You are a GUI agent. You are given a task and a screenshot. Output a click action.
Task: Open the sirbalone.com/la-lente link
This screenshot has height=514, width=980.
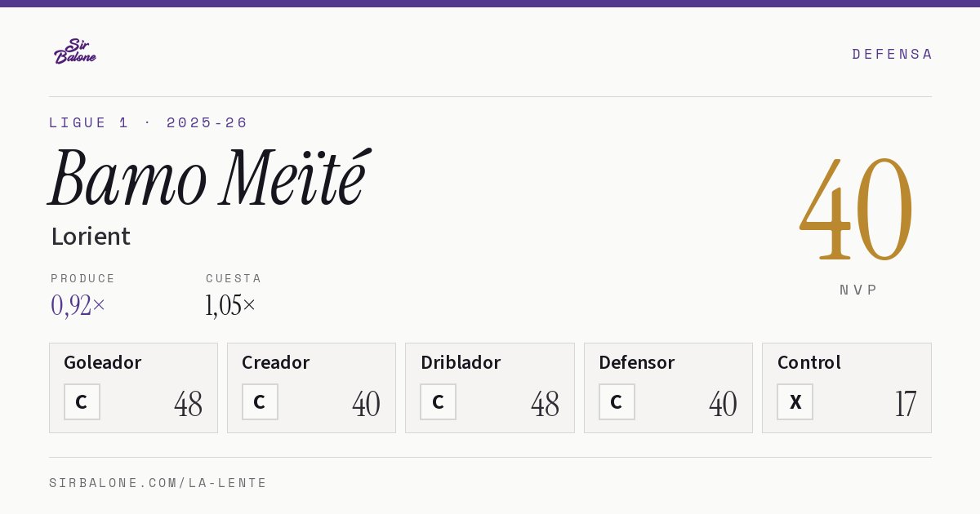158,483
